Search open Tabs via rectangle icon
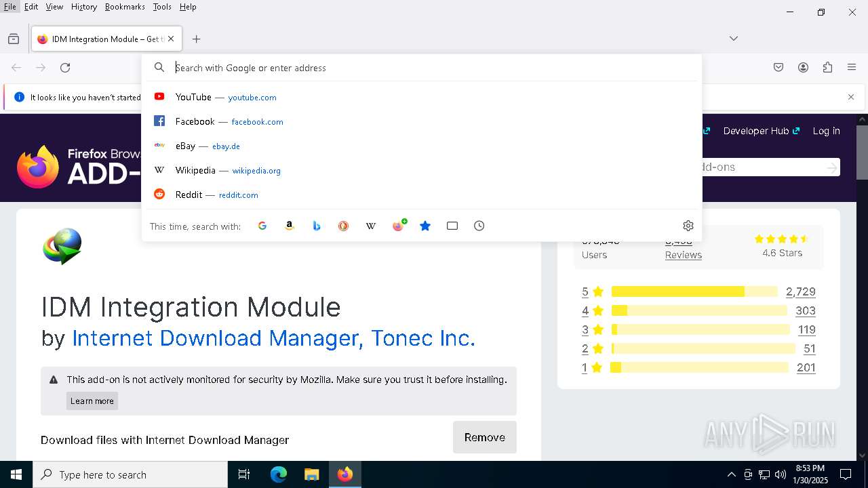 point(452,226)
